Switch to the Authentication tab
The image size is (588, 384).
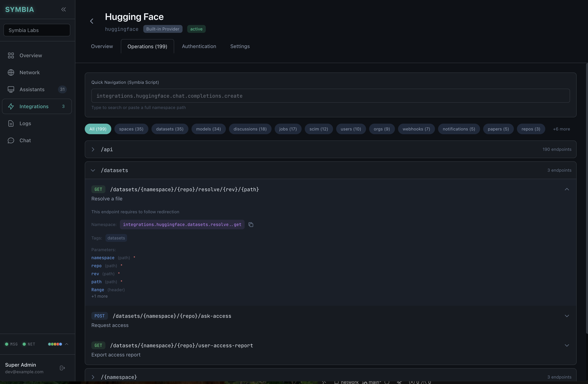click(x=199, y=46)
